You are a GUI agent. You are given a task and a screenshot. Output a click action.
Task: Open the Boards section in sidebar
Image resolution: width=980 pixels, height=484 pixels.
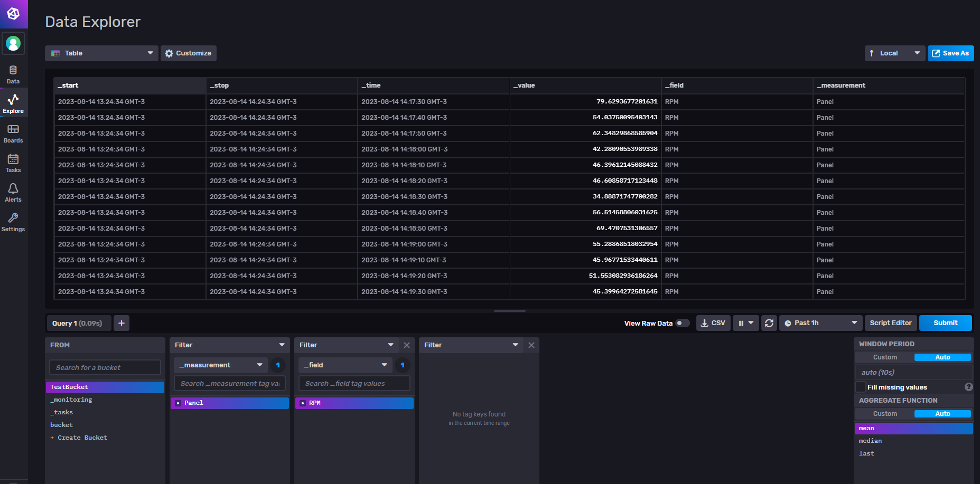pos(13,134)
